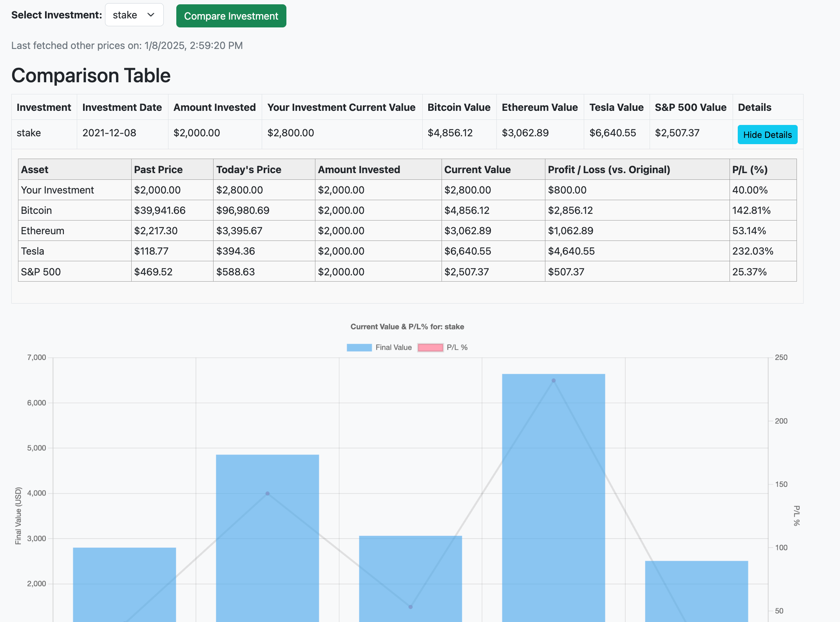Click the Bitcoin P/L line data point
The width and height of the screenshot is (840, 622).
(x=268, y=494)
